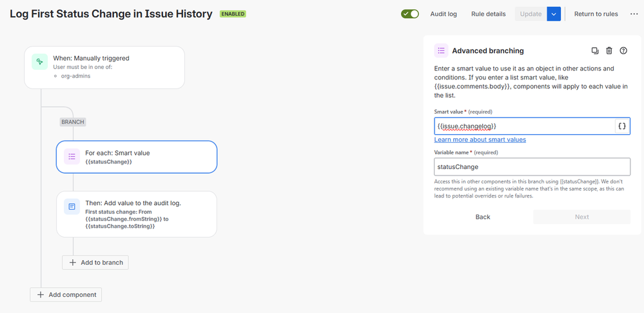The width and height of the screenshot is (644, 313).
Task: Toggle the rule enabled switch off
Action: pyautogui.click(x=410, y=14)
